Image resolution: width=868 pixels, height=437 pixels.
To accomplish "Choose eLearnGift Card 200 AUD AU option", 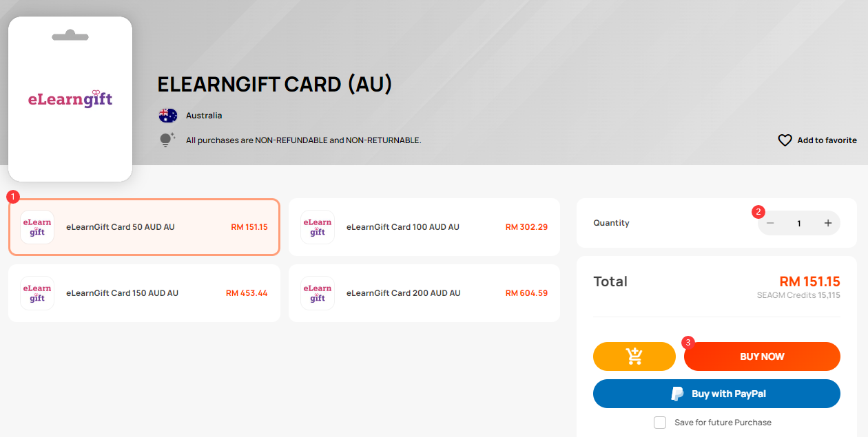I will point(424,293).
